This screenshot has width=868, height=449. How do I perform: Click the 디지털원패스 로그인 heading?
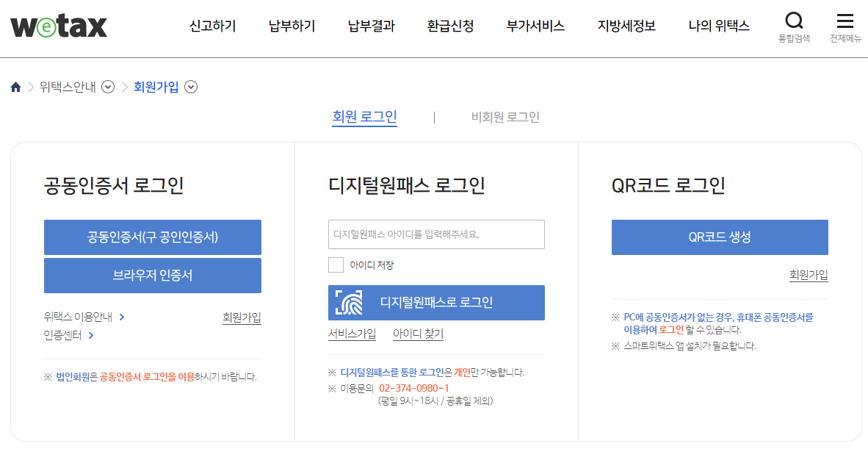click(406, 186)
